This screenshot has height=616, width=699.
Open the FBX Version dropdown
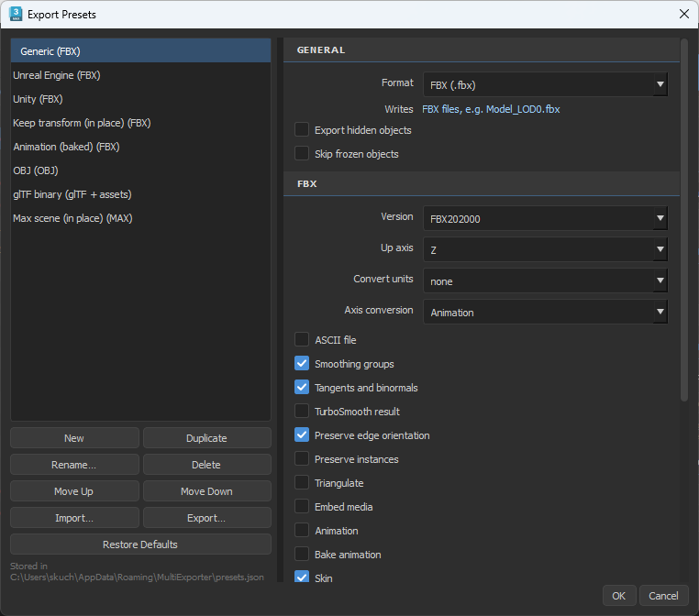point(545,218)
